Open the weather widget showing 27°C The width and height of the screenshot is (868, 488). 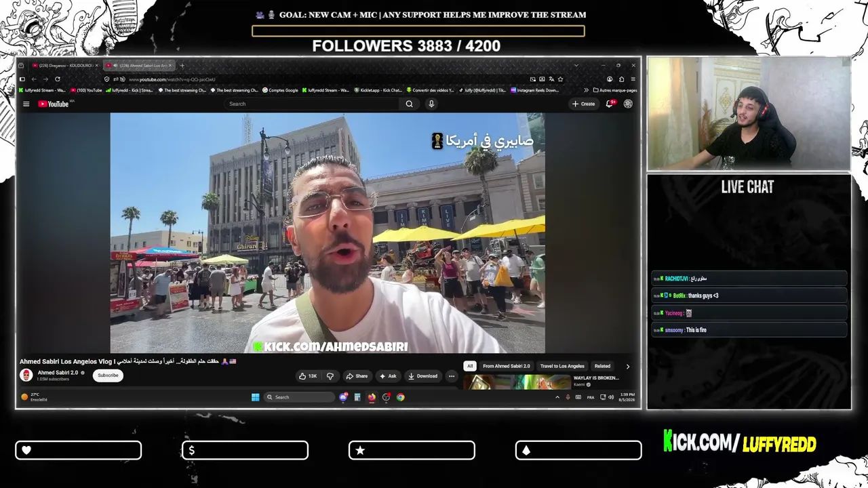[x=35, y=397]
